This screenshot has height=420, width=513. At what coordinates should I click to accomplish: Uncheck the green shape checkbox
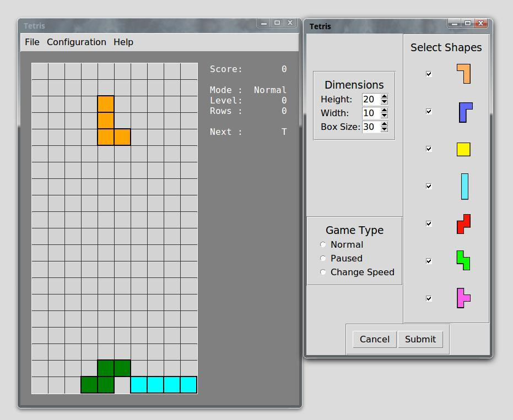click(429, 261)
